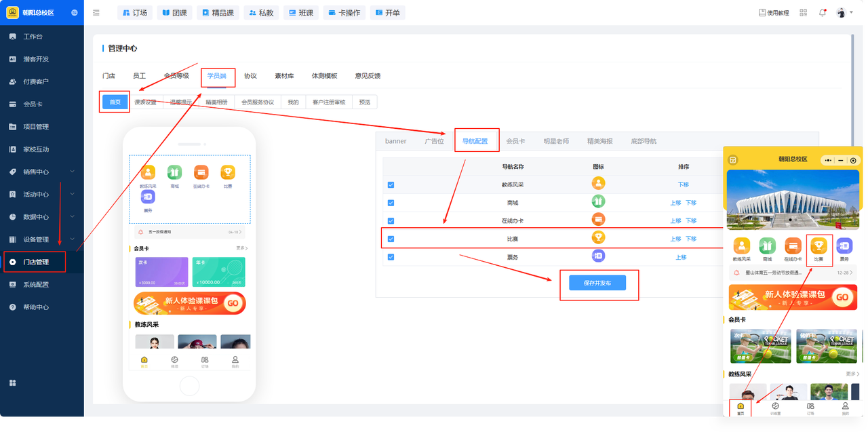This screenshot has height=432, width=868.
Task: Uncheck the 教练风采 row checkbox
Action: 391,184
